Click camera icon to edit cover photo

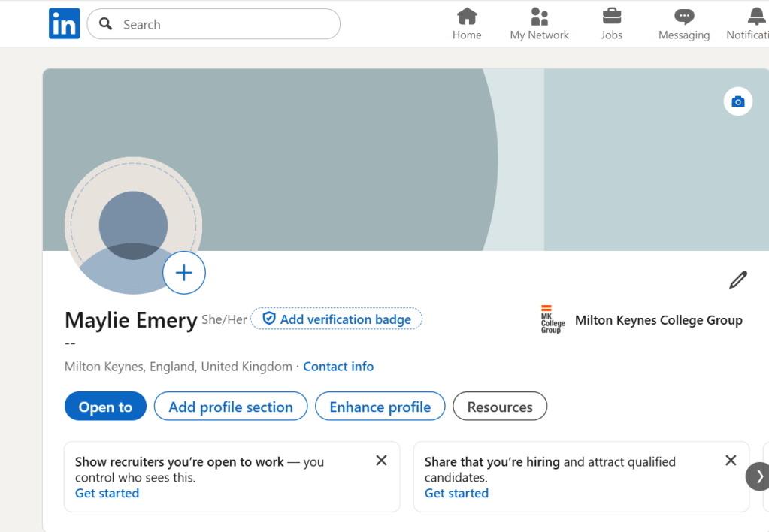coord(737,101)
